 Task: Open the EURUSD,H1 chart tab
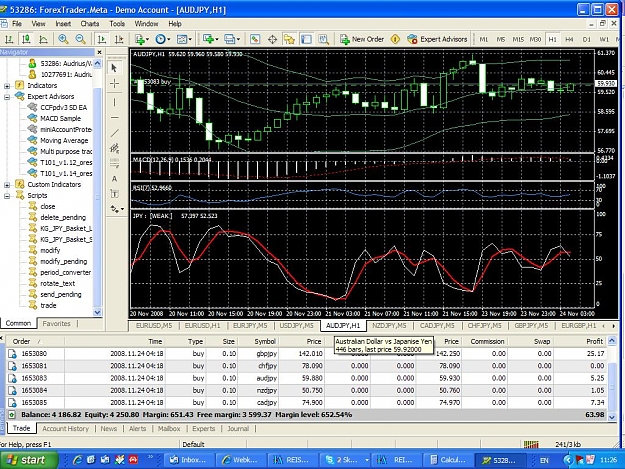tap(202, 326)
